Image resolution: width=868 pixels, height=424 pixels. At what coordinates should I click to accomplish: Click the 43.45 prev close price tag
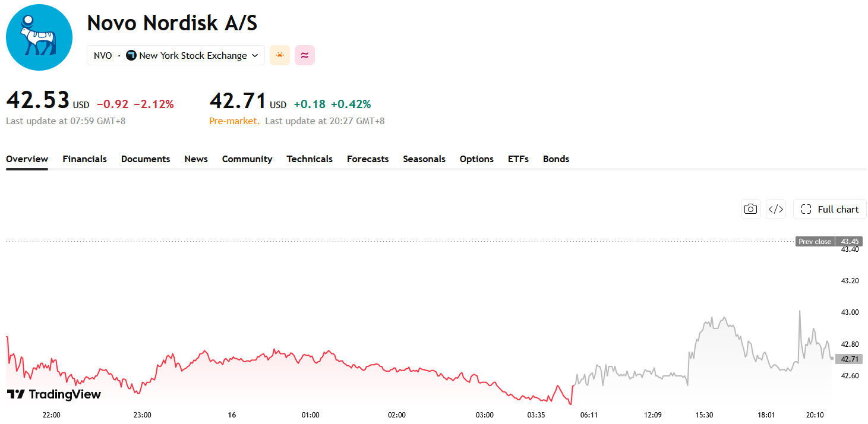coord(848,242)
